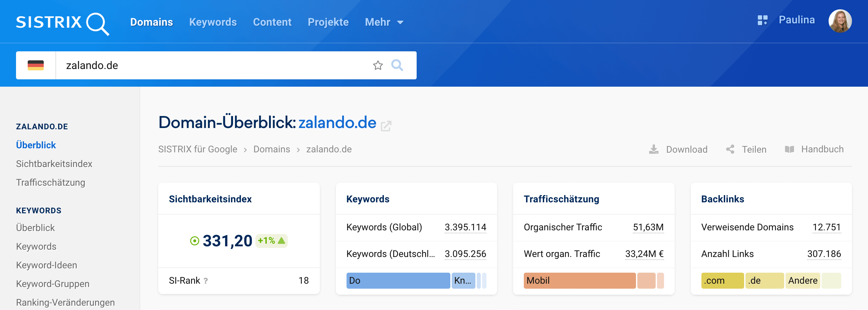Open the dashboard grid icon beside Paulina
This screenshot has width=868, height=310.
[x=762, y=20]
